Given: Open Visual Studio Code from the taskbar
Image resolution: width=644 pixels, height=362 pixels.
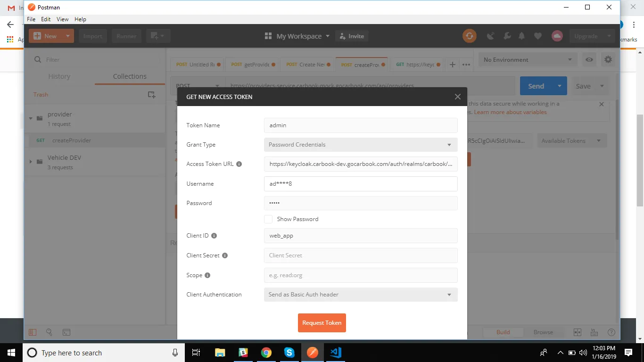Looking at the screenshot, I should click(336, 353).
